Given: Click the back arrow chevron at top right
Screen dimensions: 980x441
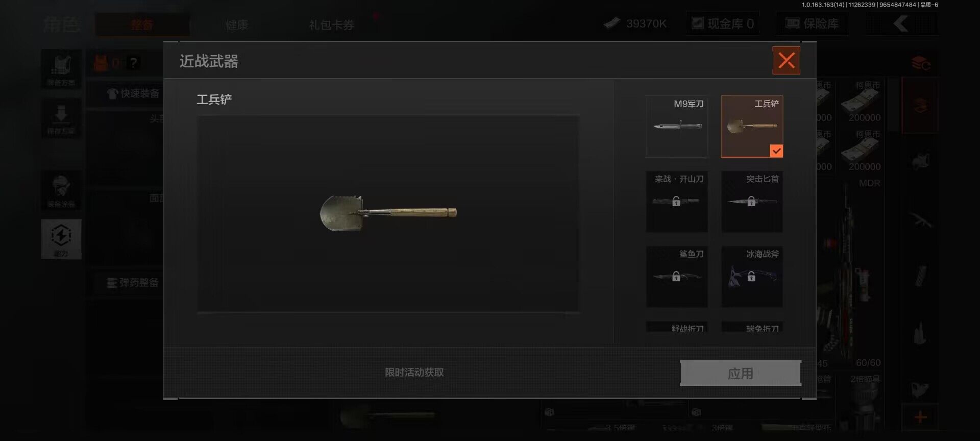Looking at the screenshot, I should (901, 23).
